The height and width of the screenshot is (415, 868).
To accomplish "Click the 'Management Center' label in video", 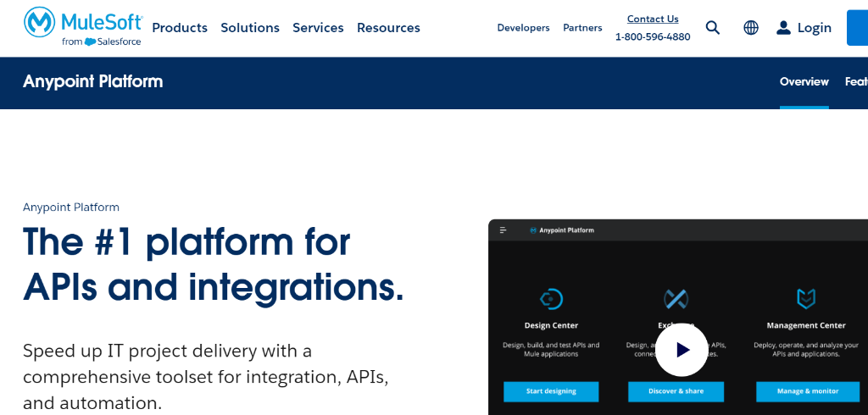I will click(x=806, y=325).
